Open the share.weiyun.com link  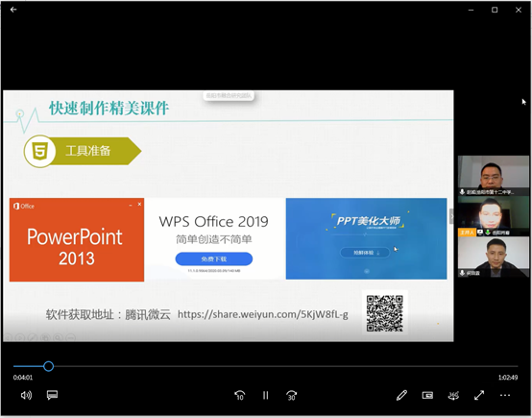(263, 314)
